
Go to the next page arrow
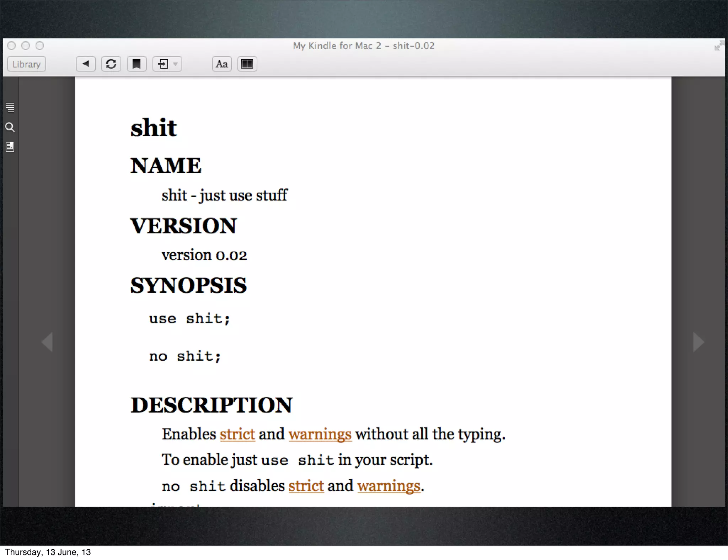click(x=698, y=342)
